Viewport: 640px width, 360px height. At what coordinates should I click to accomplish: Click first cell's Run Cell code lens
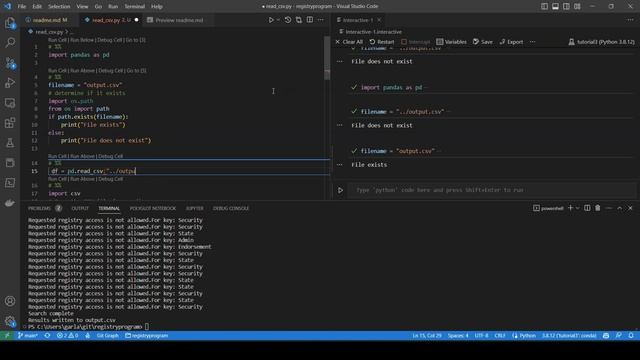[57, 40]
